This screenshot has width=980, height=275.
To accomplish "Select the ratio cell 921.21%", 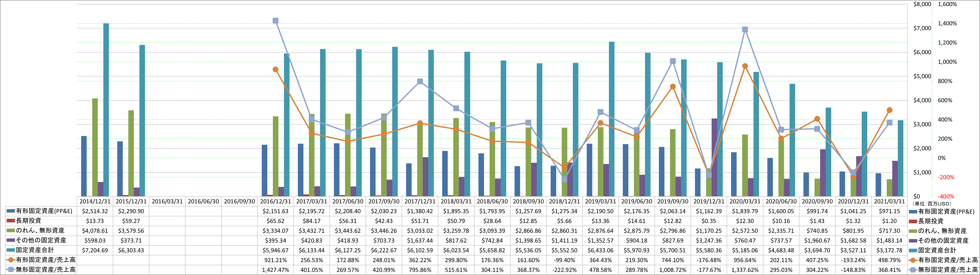I will pyautogui.click(x=275, y=260).
